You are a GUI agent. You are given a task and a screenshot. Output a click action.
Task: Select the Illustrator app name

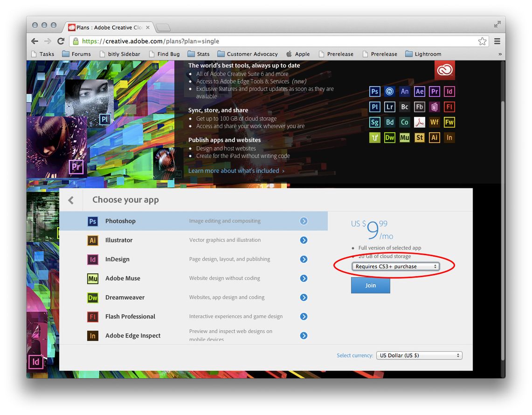pyautogui.click(x=119, y=240)
